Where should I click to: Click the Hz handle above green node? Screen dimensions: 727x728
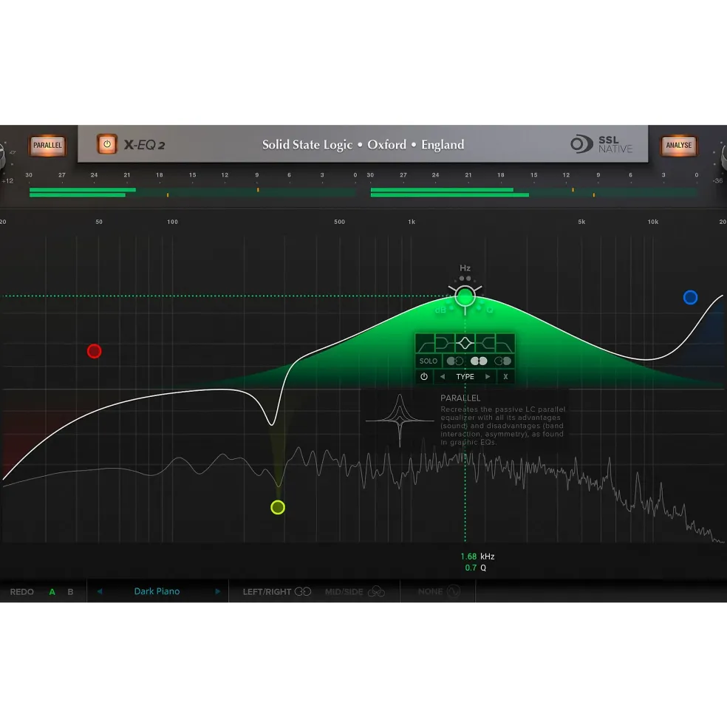tap(465, 268)
